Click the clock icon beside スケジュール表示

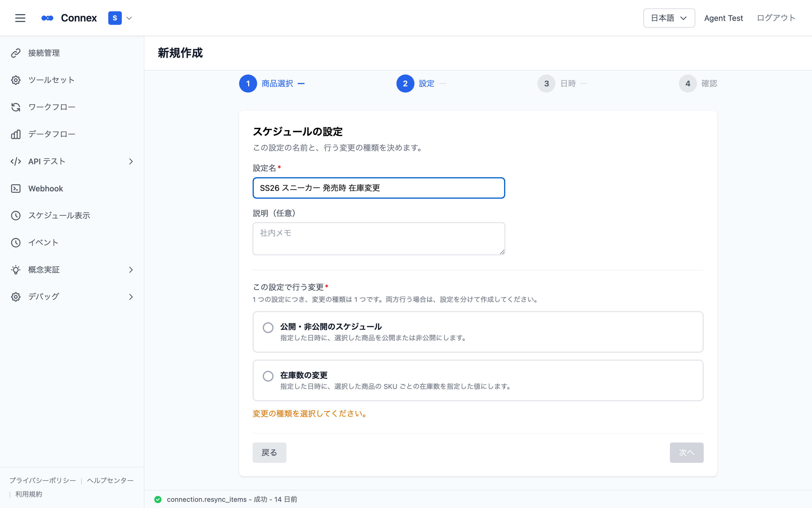click(16, 216)
